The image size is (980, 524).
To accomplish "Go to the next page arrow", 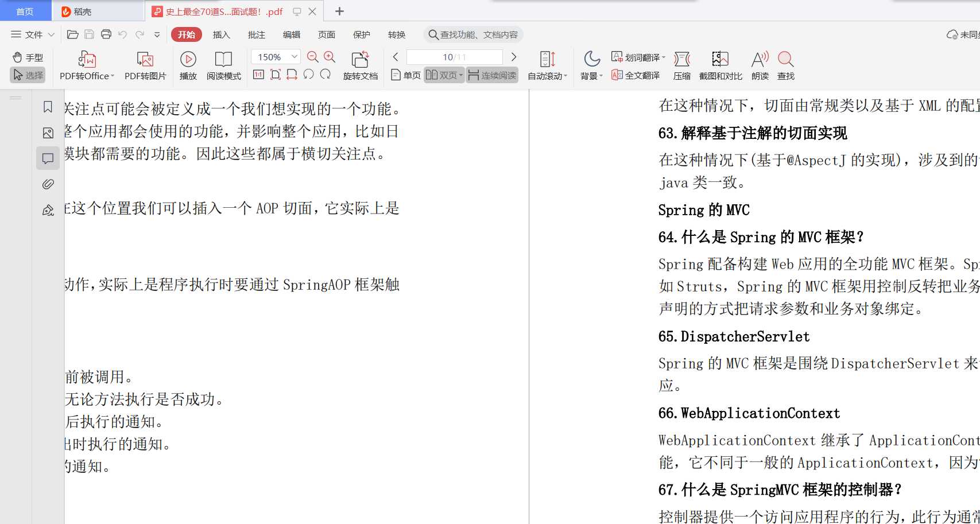I will (514, 57).
